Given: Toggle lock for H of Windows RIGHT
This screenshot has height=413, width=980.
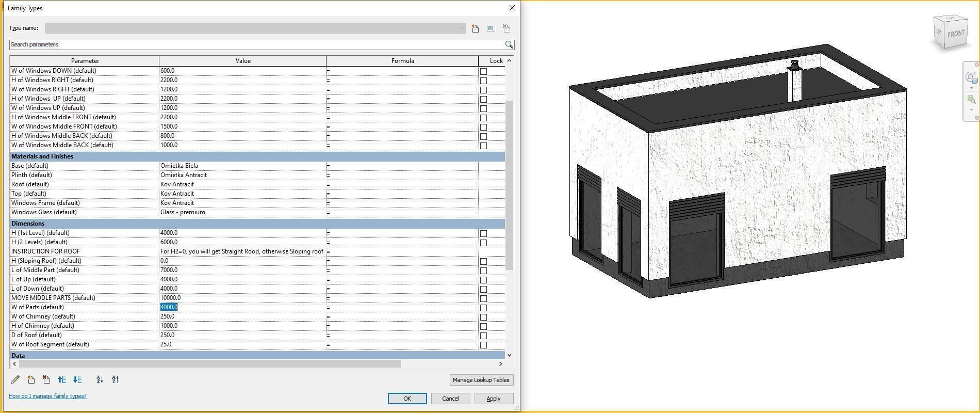Looking at the screenshot, I should pyautogui.click(x=483, y=81).
